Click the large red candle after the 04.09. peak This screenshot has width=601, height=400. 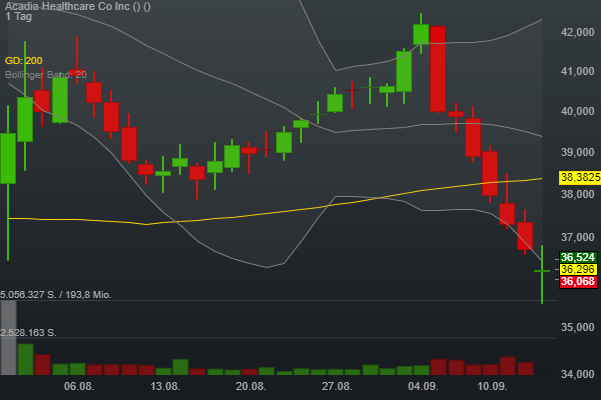pos(438,69)
